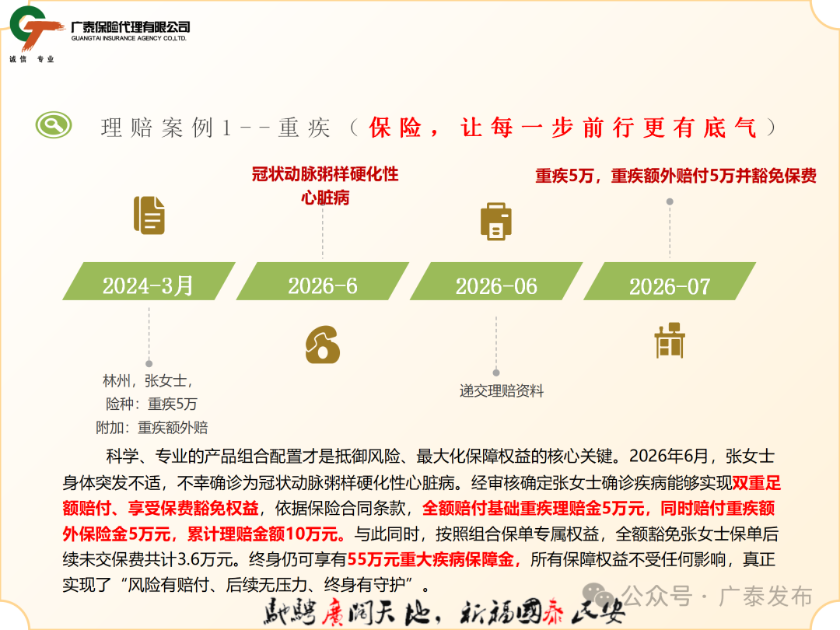The height and width of the screenshot is (630, 840).
Task: Click the label 递交理赔资料
Action: click(502, 391)
